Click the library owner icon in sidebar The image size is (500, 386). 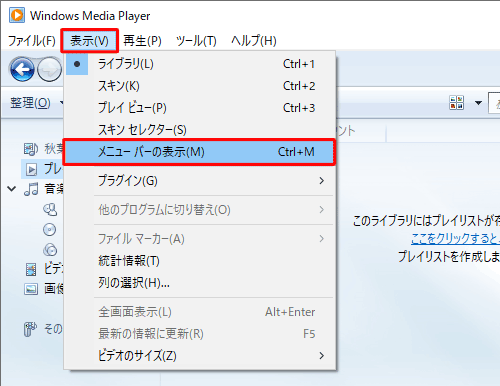tap(31, 149)
